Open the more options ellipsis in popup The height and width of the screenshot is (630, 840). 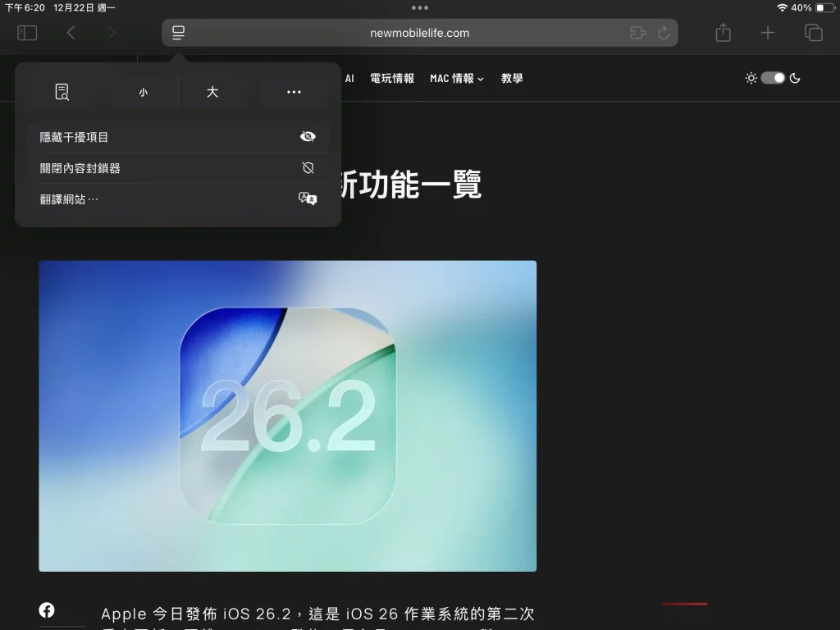[x=294, y=92]
